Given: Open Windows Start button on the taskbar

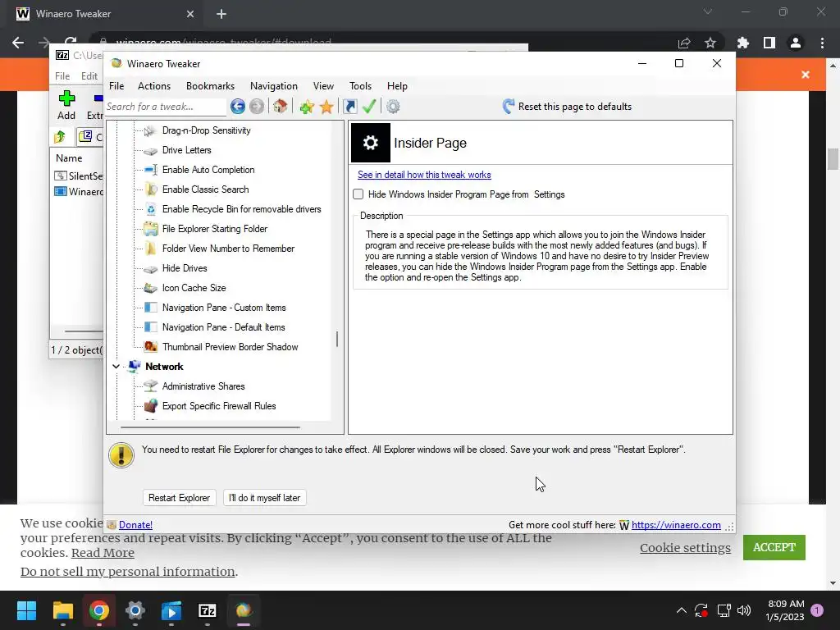Looking at the screenshot, I should (x=26, y=610).
